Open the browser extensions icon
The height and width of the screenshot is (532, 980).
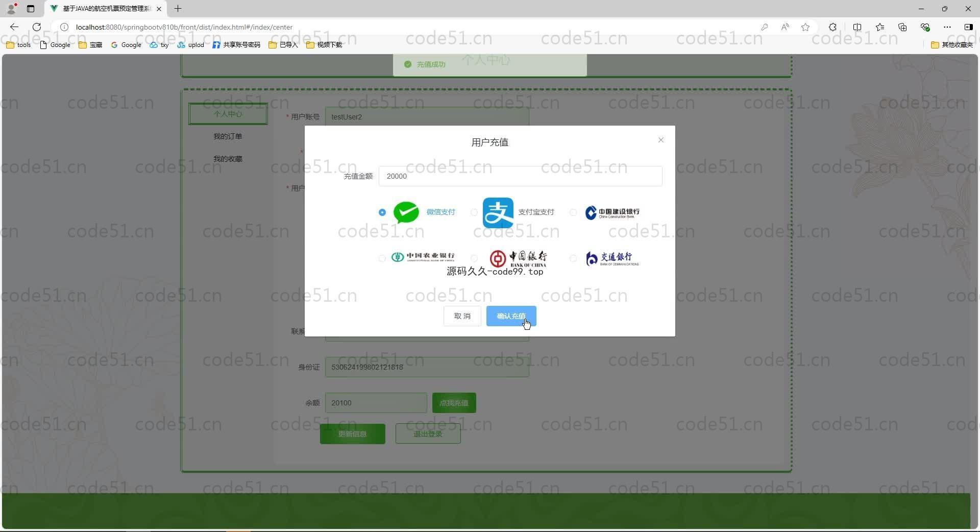(x=832, y=27)
